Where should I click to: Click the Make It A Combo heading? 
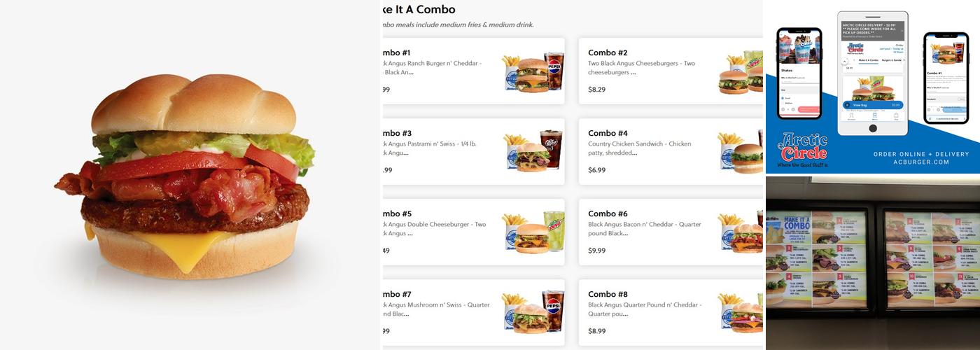[420, 10]
